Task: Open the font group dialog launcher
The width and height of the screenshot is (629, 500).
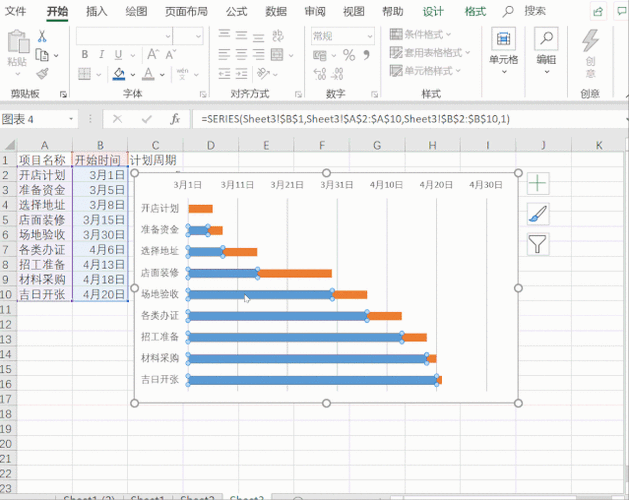Action: (x=203, y=94)
